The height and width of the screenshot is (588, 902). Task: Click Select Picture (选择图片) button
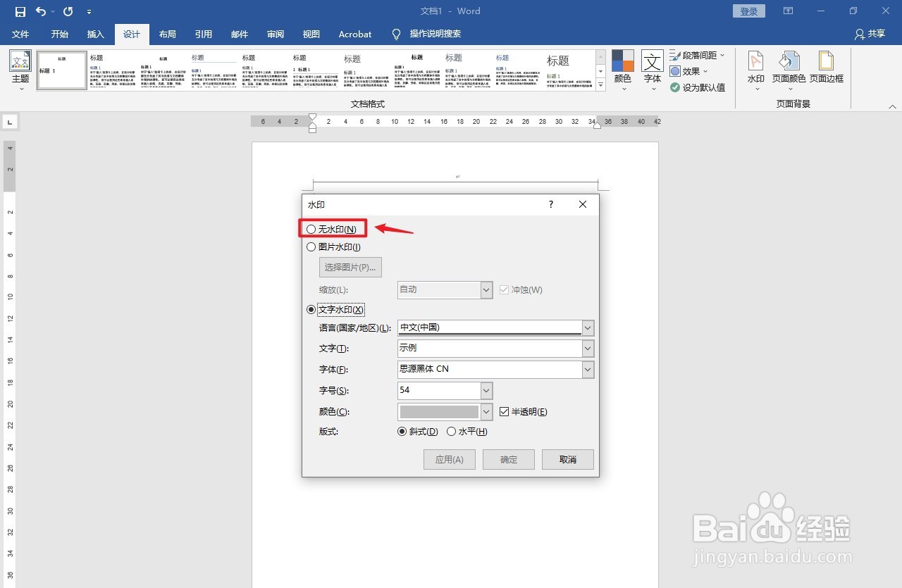(351, 268)
